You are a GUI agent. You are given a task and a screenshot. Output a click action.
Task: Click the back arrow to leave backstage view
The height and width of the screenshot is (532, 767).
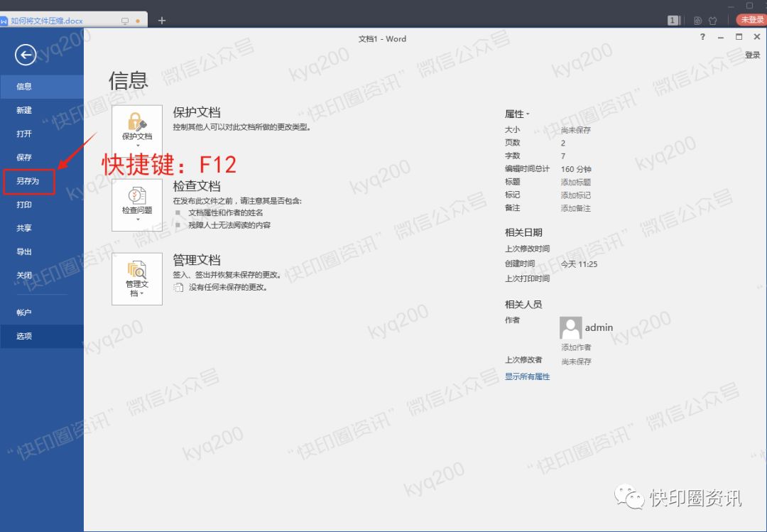tap(26, 55)
